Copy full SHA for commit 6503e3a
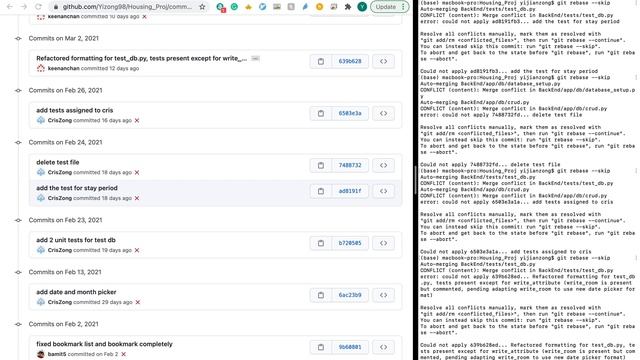This screenshot has width=640, height=360. coord(321,113)
